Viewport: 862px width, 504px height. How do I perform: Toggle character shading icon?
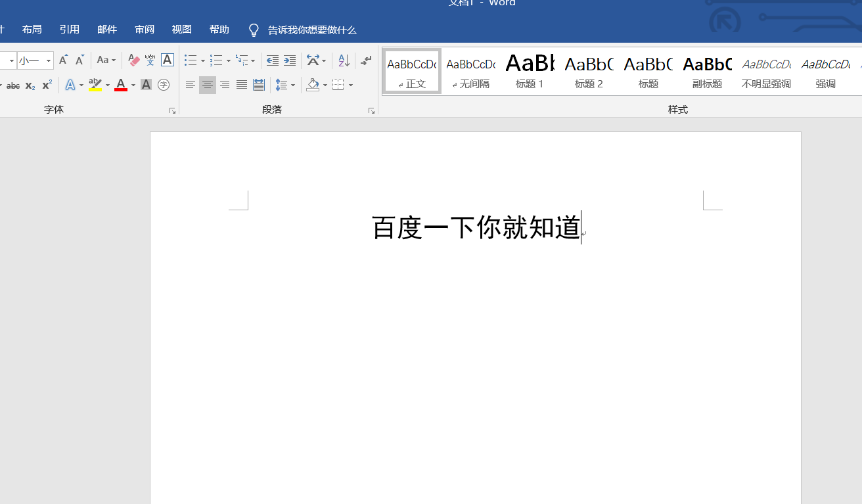(147, 85)
